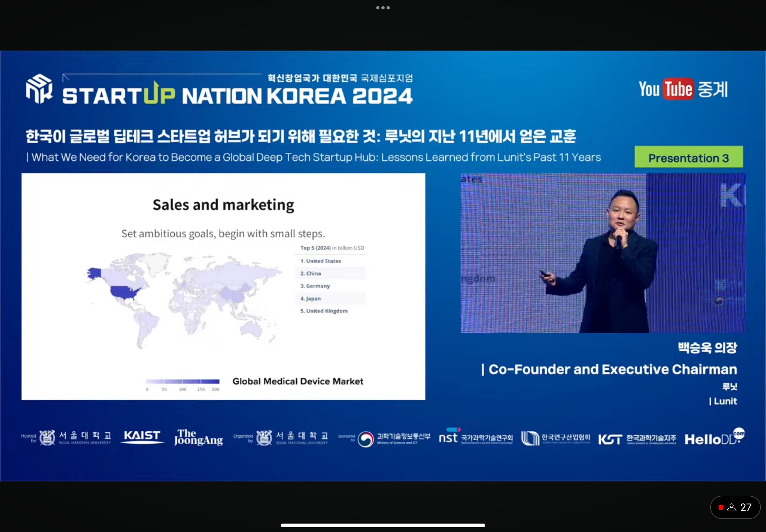Click the Ministry of Science and ICT logo
The height and width of the screenshot is (532, 766).
[x=394, y=439]
